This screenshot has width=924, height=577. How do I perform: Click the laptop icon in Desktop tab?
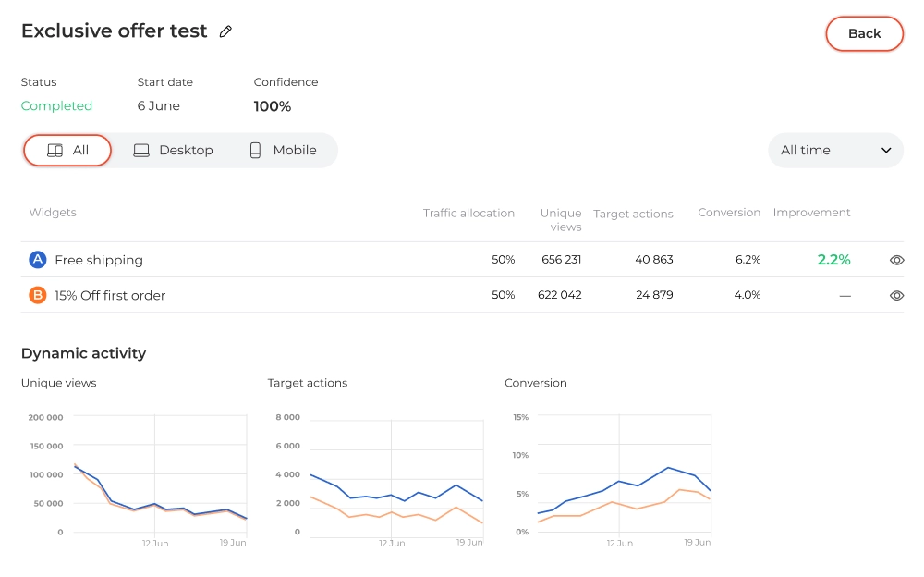(x=141, y=151)
